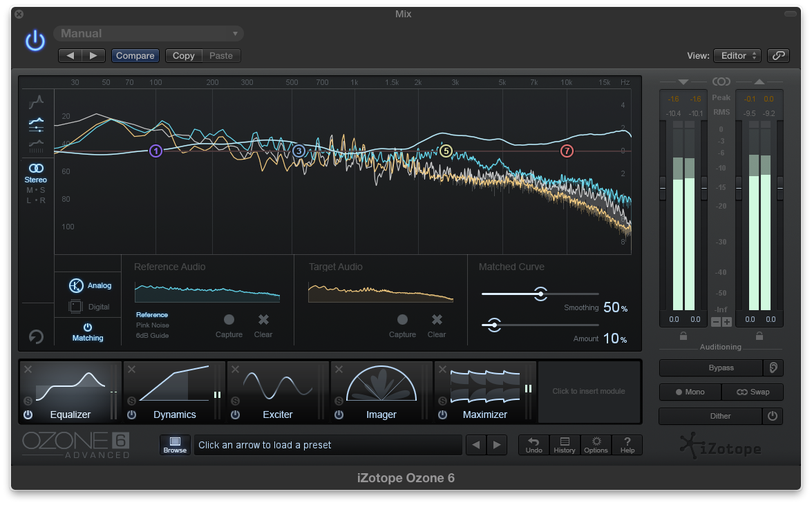Solo the Maximizer module

(442, 401)
